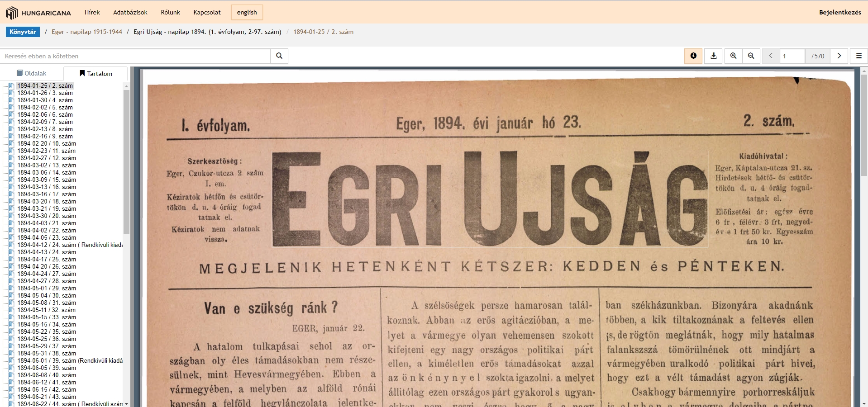
Task: Select 1894-06-15 / 42. szám entry
Action: coord(47,389)
